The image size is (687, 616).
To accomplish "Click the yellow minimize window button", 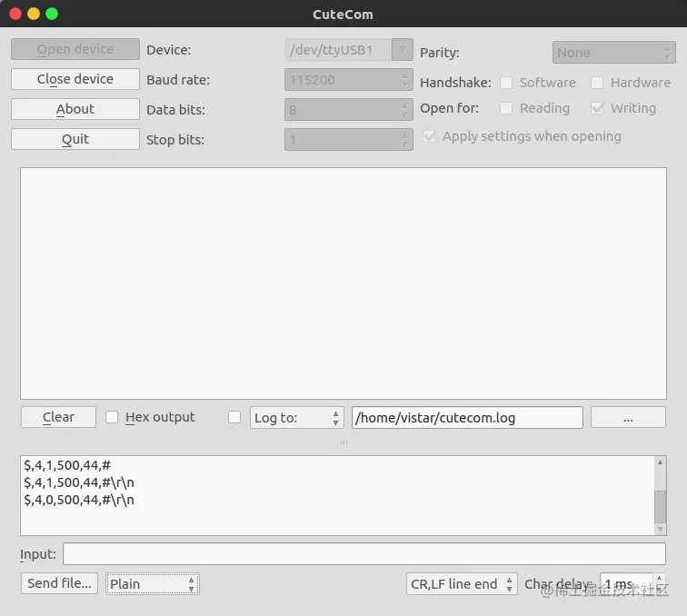I will coord(34,14).
